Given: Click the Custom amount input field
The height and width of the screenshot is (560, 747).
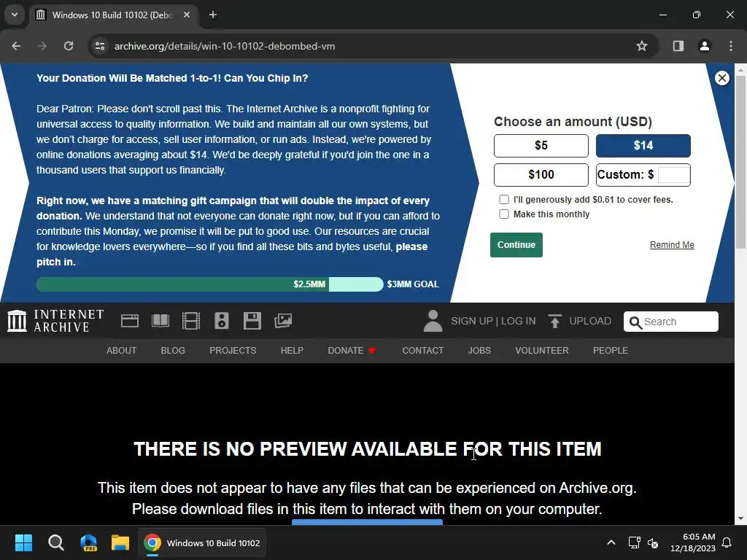Looking at the screenshot, I should 673,175.
